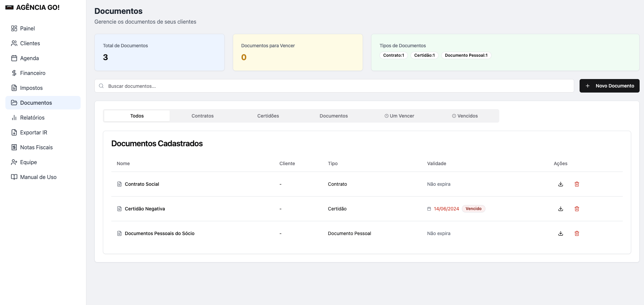Click the search magnifier icon
644x305 pixels.
pyautogui.click(x=101, y=86)
